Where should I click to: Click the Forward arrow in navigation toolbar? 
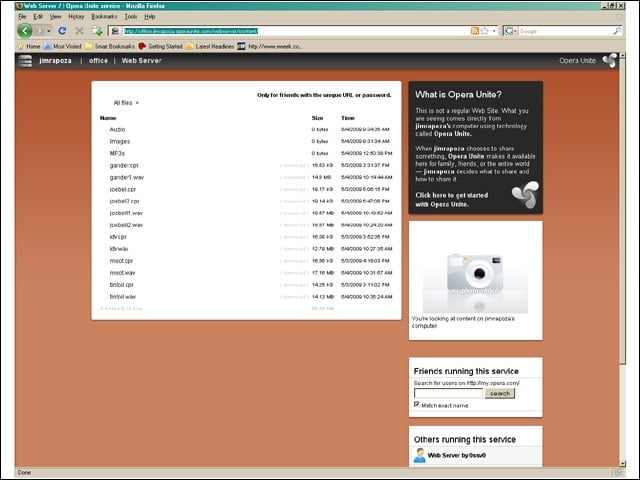point(40,31)
